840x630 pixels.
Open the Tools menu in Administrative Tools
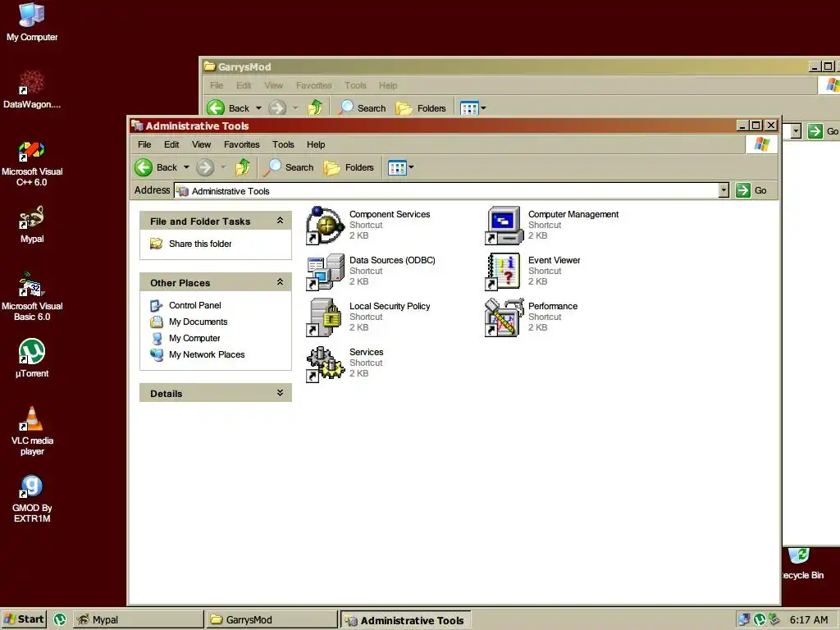click(283, 144)
